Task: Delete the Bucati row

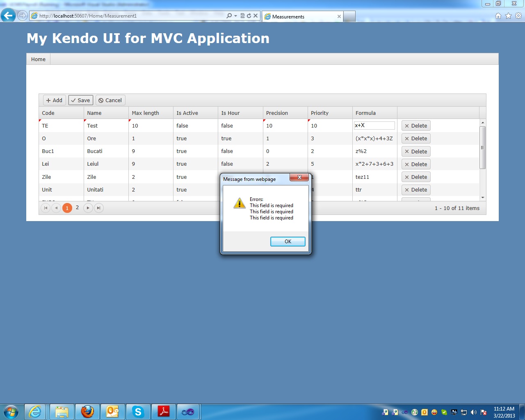Action: point(416,151)
